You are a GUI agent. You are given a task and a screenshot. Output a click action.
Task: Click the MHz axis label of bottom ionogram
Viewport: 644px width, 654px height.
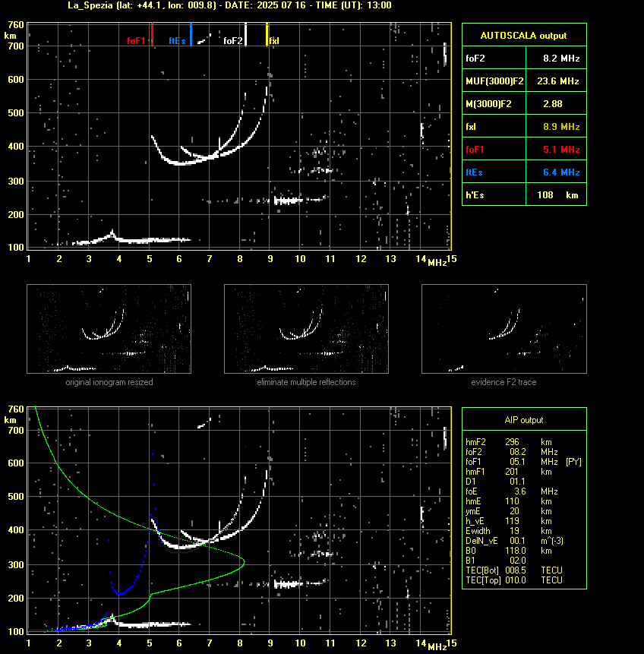pos(437,647)
